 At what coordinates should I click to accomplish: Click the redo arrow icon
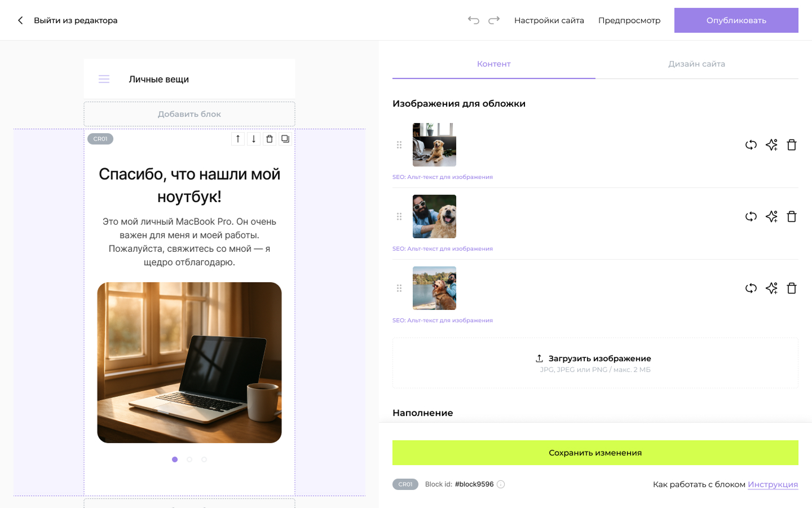coord(494,20)
